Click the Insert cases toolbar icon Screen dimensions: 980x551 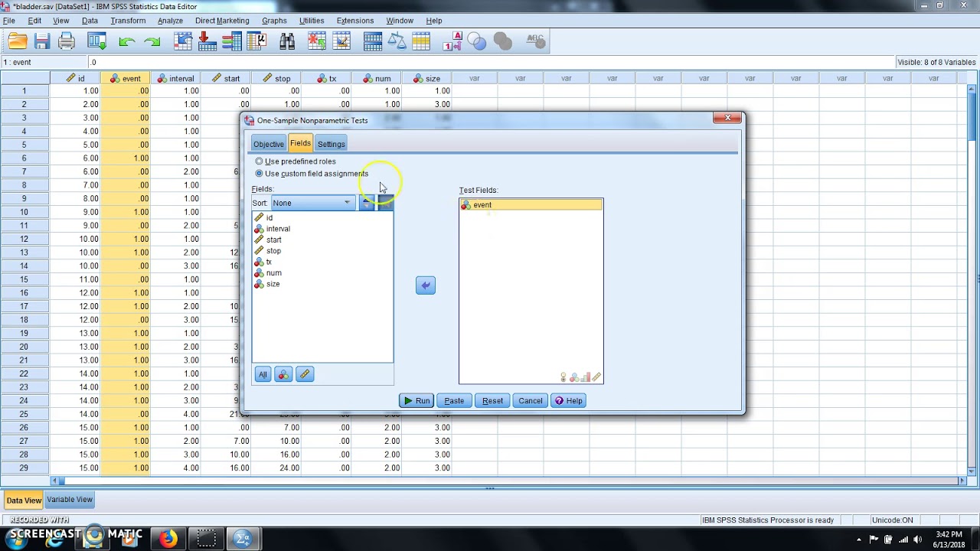click(317, 41)
